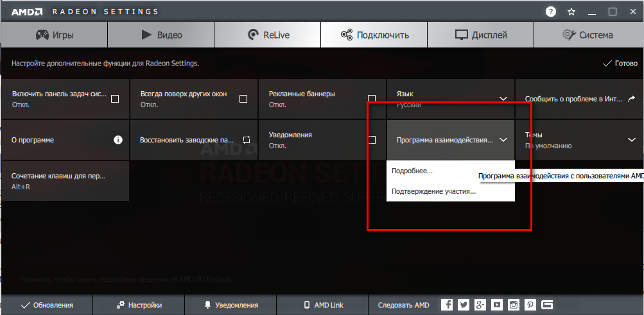Click the AMD Gaming G icon
The width and height of the screenshot is (644, 315).
(x=547, y=305)
